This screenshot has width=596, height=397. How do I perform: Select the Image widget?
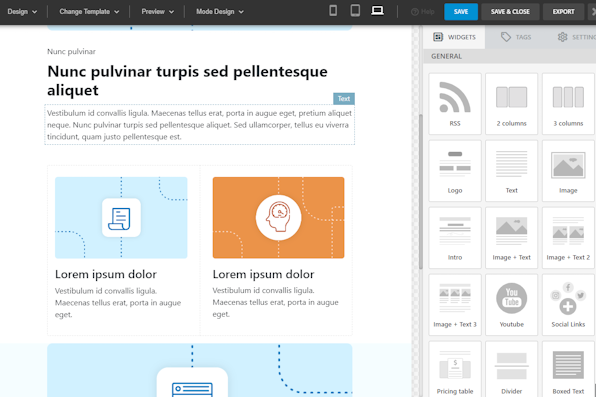tap(568, 171)
